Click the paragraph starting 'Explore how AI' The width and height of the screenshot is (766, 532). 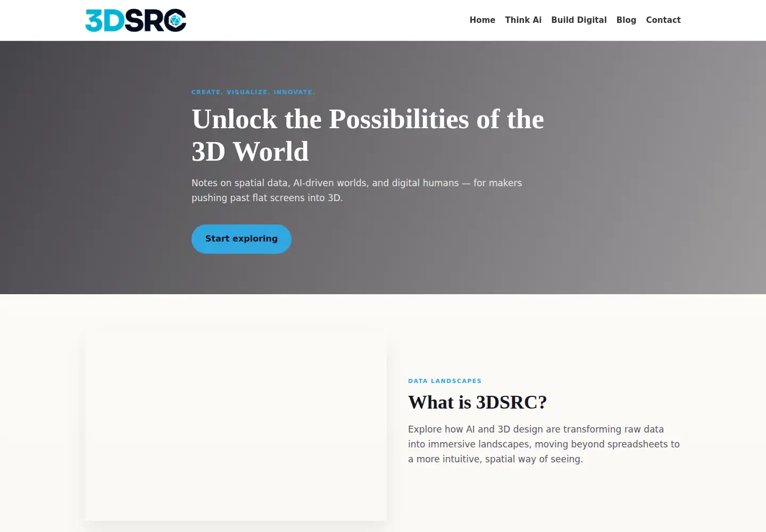pos(544,444)
